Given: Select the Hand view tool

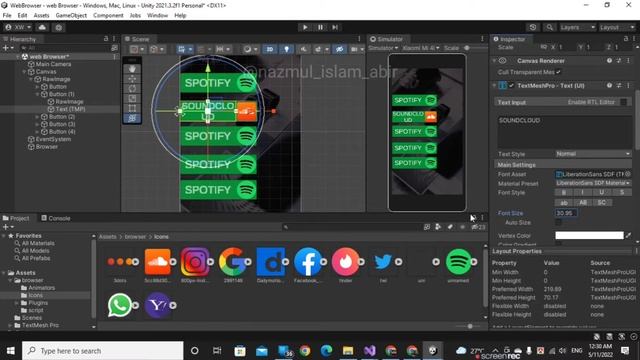Looking at the screenshot, I should [132, 69].
